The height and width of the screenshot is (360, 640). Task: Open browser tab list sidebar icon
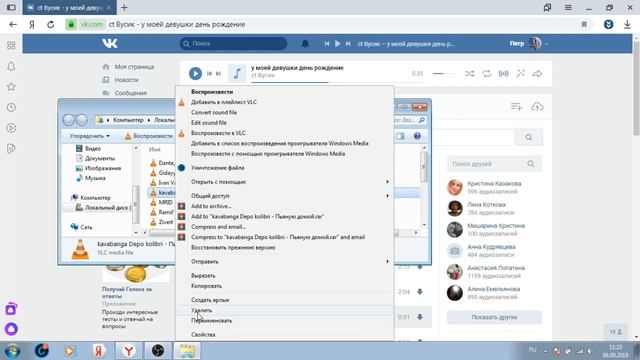(11, 7)
